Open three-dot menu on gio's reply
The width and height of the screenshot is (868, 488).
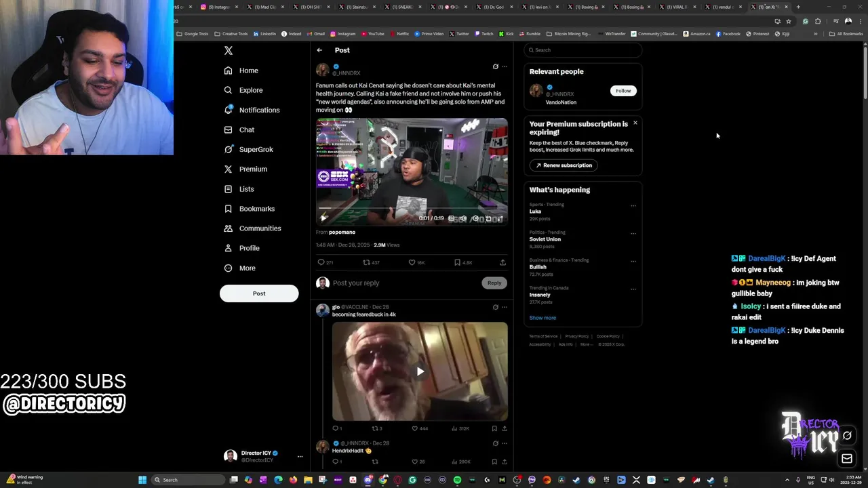click(x=505, y=307)
